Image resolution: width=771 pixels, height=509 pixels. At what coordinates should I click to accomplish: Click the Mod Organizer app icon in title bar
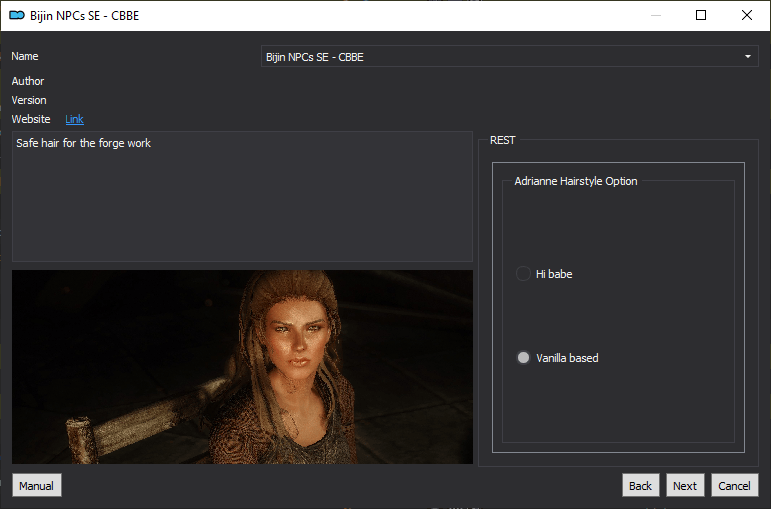(17, 15)
